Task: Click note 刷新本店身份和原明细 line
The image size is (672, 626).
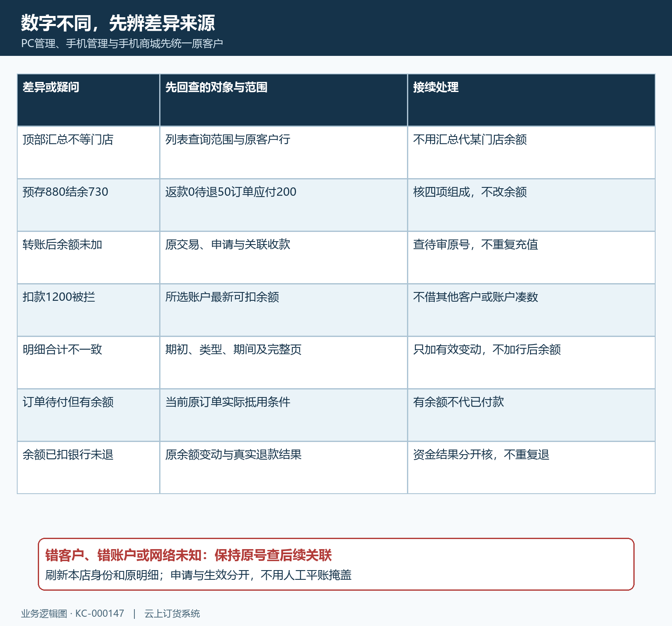Action: point(198,575)
